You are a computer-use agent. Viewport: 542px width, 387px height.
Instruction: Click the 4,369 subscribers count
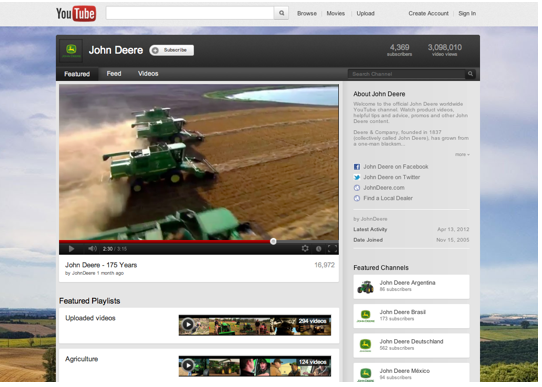coord(399,49)
